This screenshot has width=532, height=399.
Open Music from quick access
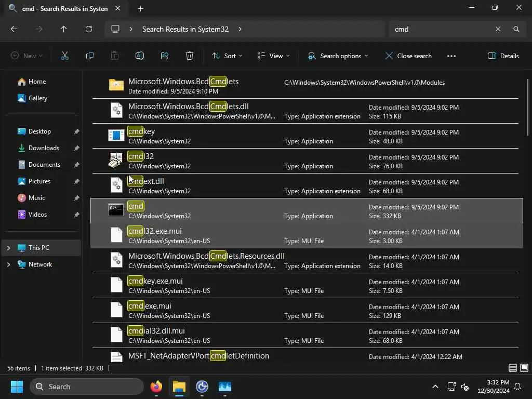(37, 198)
